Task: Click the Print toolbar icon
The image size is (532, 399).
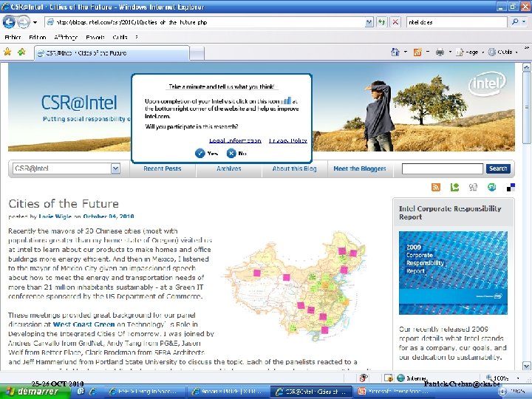Action: 440,52
